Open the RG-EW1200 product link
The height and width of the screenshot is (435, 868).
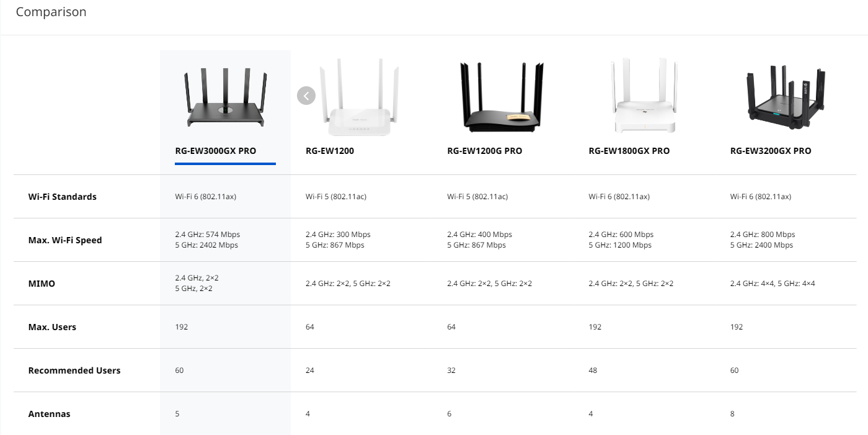(330, 151)
